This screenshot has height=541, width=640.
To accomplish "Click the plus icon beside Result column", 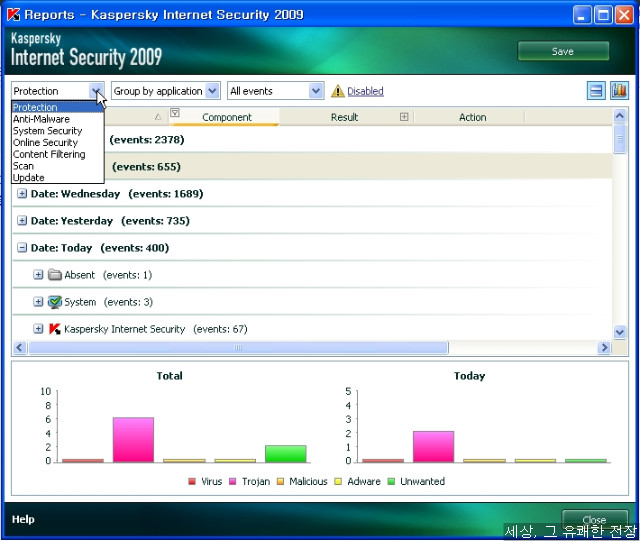I will click(404, 117).
